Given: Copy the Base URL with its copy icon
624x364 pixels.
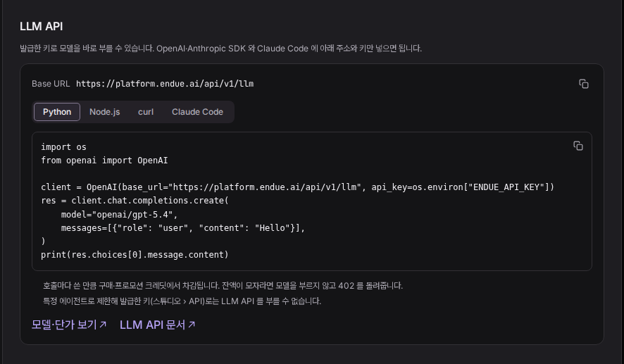Looking at the screenshot, I should click(583, 84).
